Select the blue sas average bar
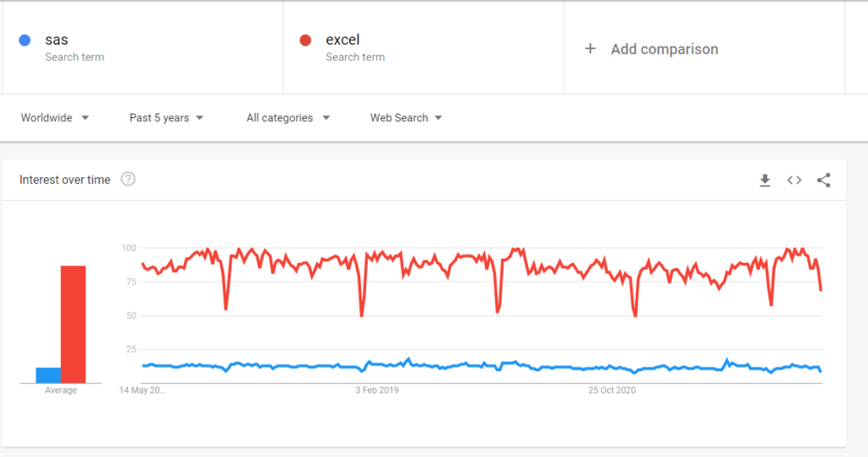 point(48,375)
